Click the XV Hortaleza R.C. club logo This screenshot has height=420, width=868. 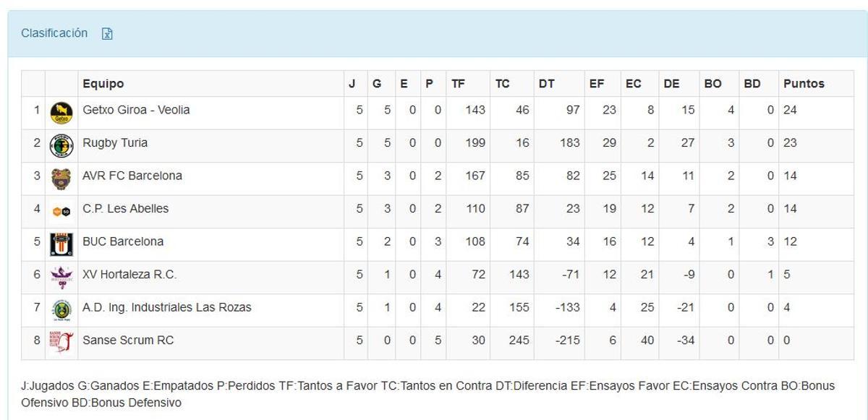click(60, 274)
